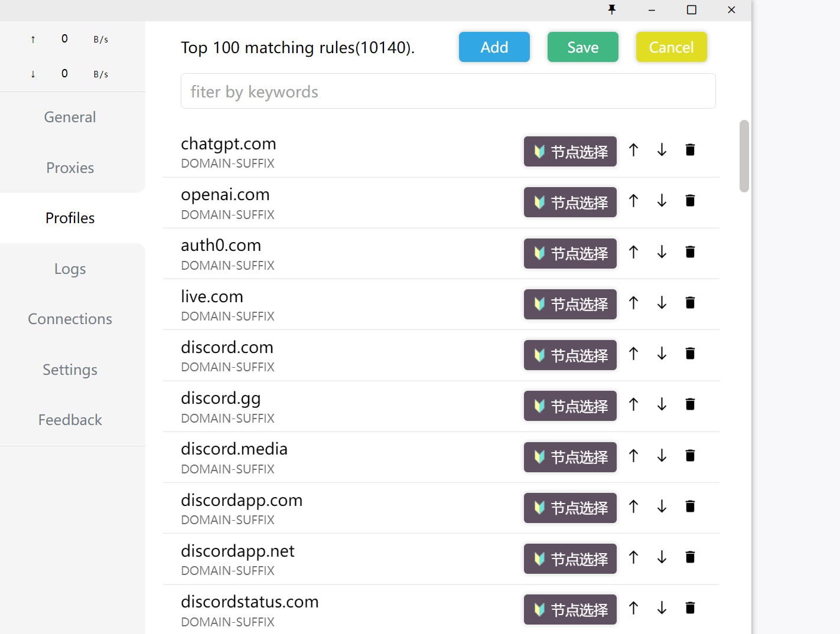Open proxy selector for chatgpt.com

(x=570, y=152)
